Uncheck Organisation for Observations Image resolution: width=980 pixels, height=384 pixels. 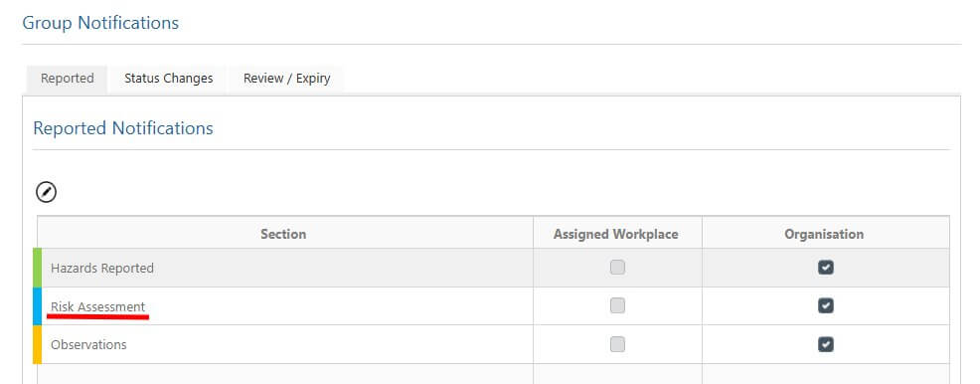[826, 344]
